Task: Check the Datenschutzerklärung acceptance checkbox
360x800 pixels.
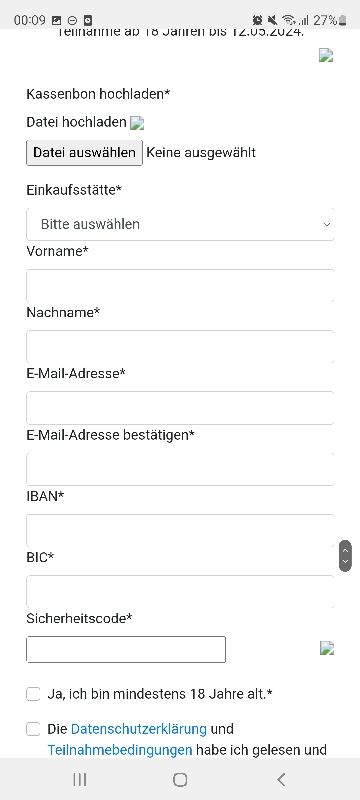Action: coord(33,730)
